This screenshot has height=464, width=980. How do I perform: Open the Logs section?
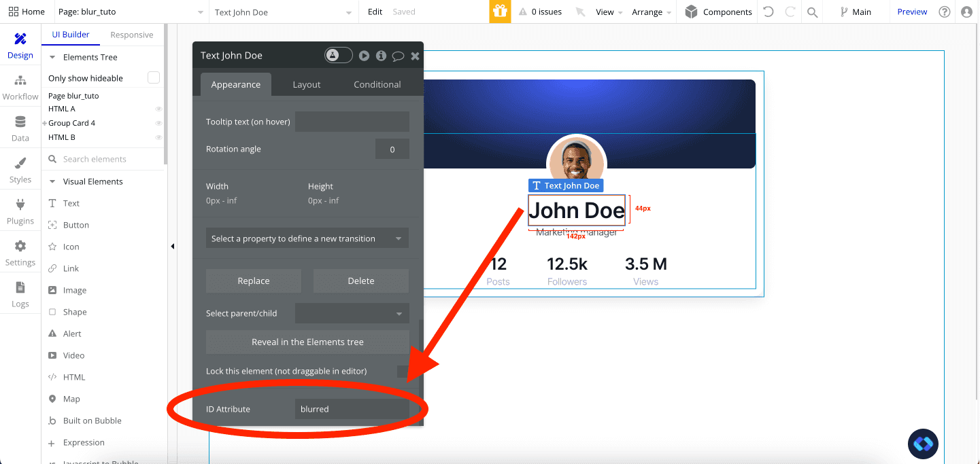pyautogui.click(x=20, y=295)
